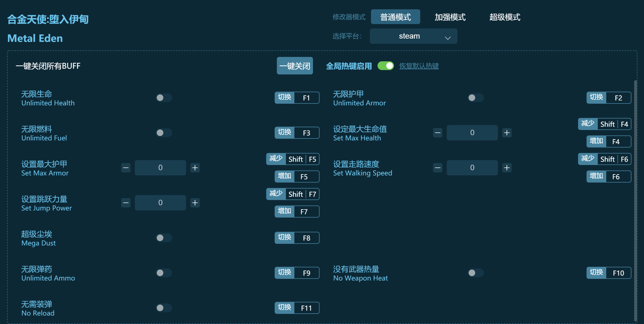This screenshot has height=324, width=644.
Task: Click minus to decrease Set Max Health
Action: 437,133
